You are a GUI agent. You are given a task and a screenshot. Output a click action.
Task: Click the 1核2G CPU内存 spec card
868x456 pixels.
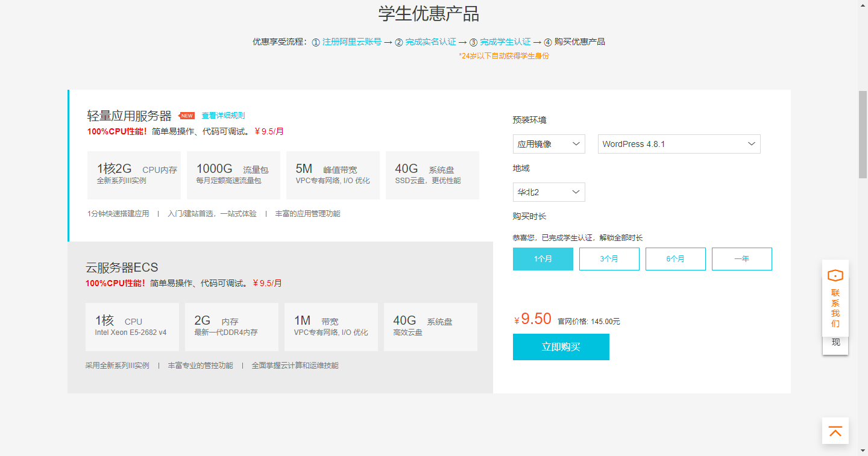click(x=134, y=175)
